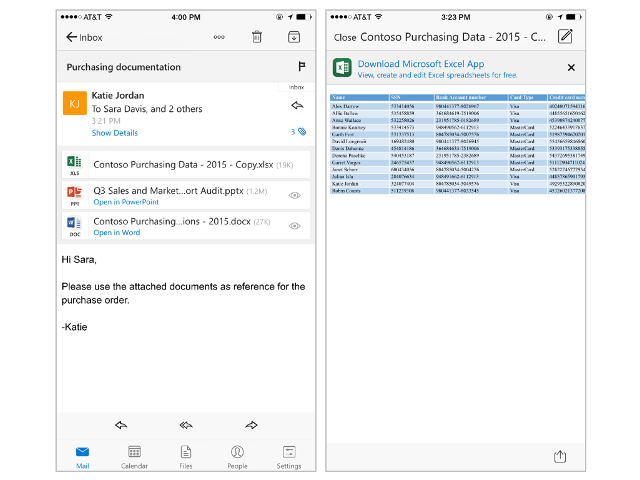Screen dimensions: 640x480
Task: Expand Show Details for recipients
Action: [115, 132]
